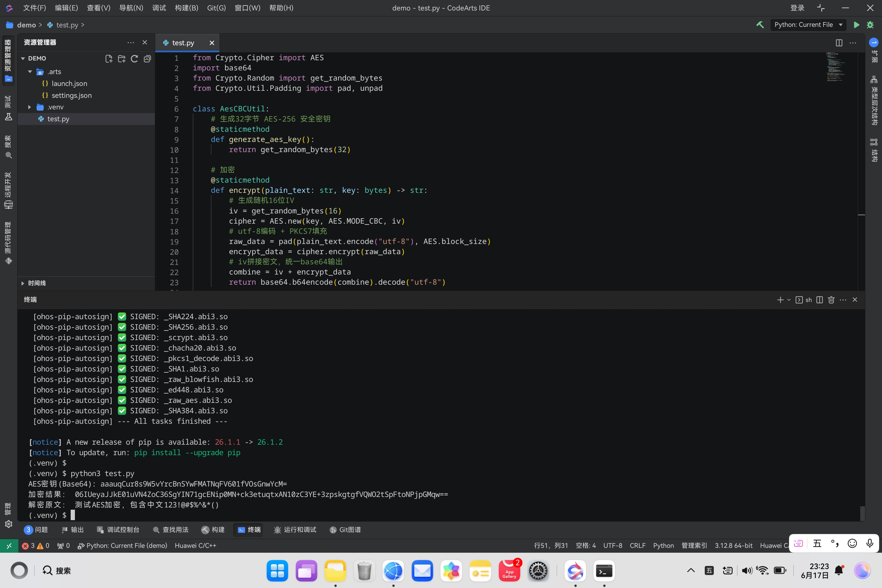Open the 编辑(E) menu
Viewport: 882px width, 588px height.
point(66,8)
